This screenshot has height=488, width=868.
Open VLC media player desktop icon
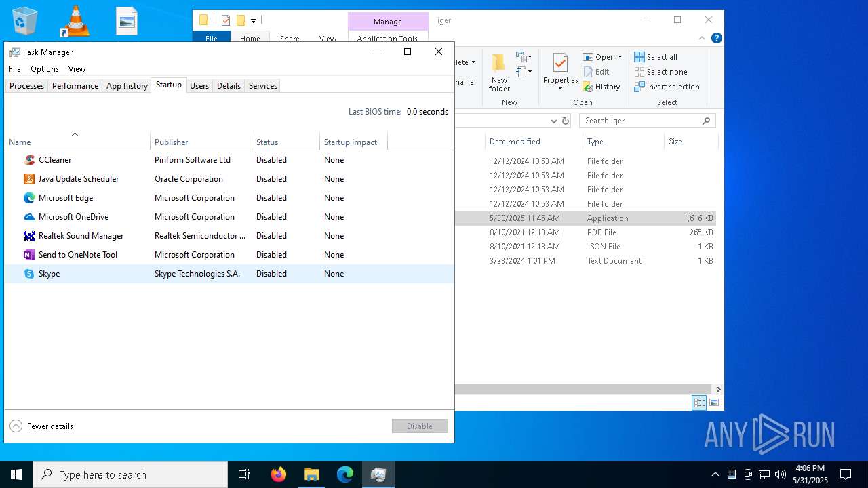click(75, 20)
